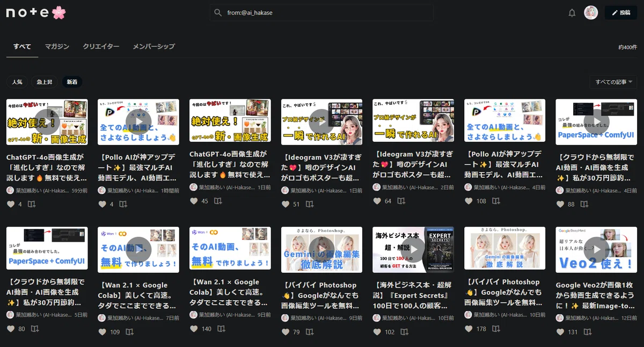Like the Pollo AI post with 108 likes
This screenshot has width=644, height=347.
pyautogui.click(x=469, y=201)
